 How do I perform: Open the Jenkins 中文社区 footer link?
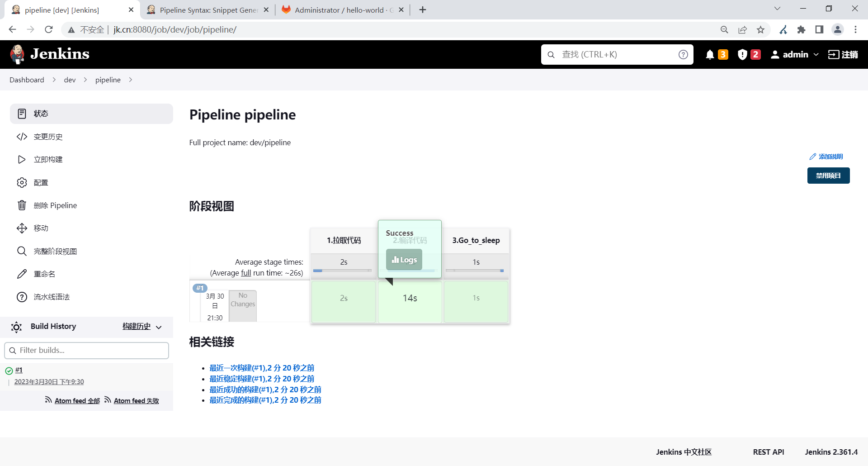point(684,452)
